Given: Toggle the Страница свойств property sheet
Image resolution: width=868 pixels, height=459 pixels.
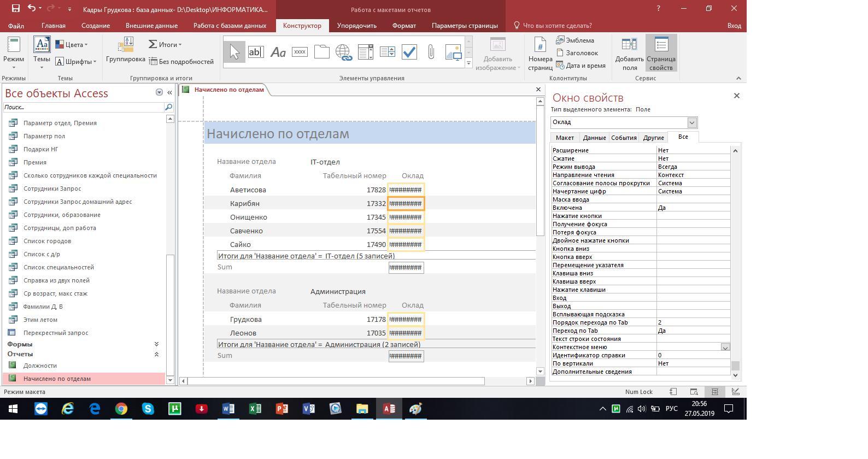Looking at the screenshot, I should pos(661,54).
